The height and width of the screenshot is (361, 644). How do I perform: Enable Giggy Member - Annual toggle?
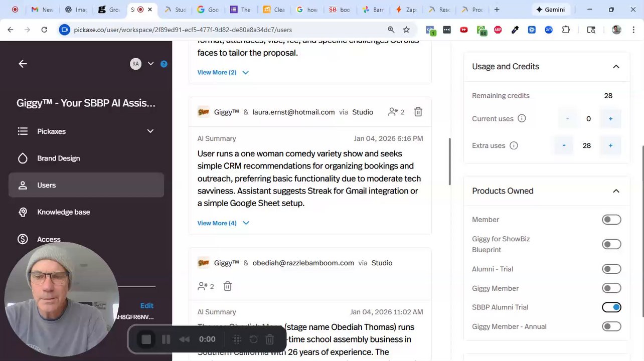click(x=611, y=326)
